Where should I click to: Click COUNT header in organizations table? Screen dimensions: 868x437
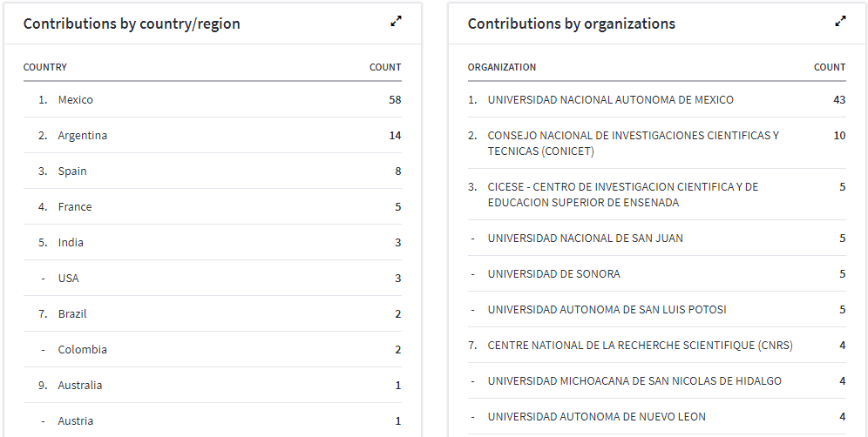pos(830,67)
